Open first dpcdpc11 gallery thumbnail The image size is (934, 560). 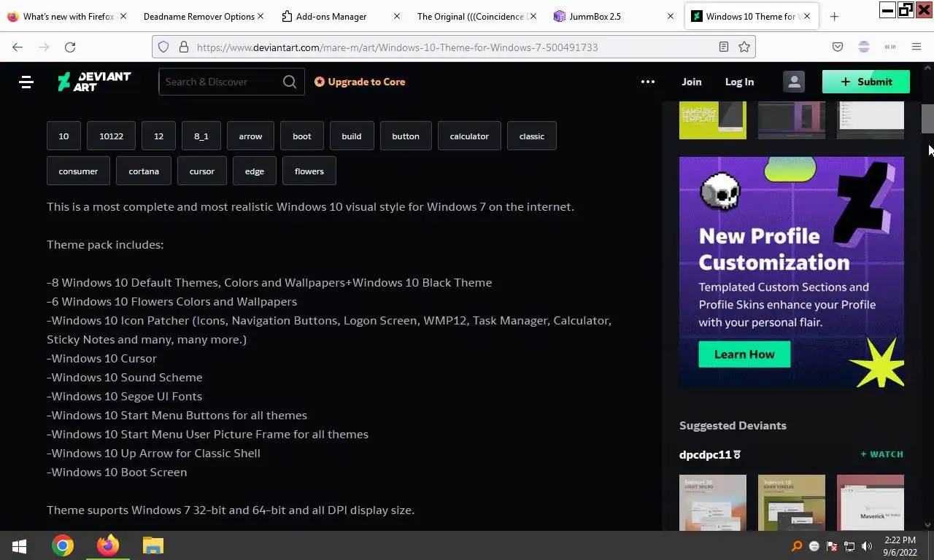(713, 502)
